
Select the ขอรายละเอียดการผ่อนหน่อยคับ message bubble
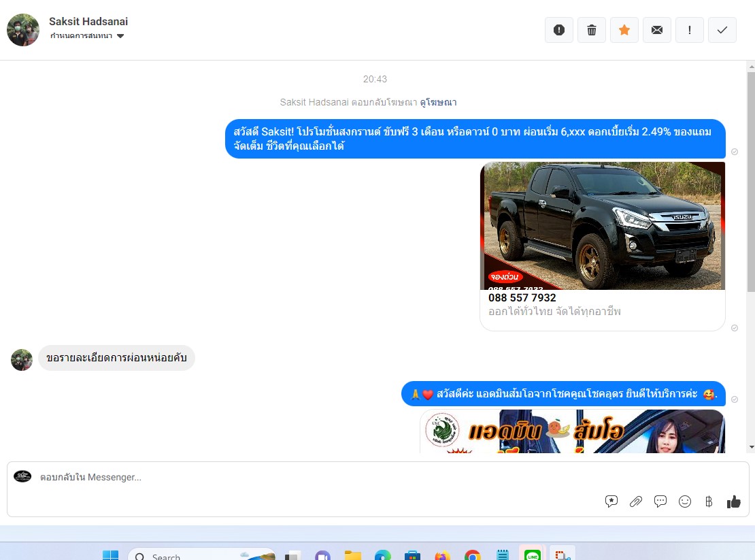(116, 358)
